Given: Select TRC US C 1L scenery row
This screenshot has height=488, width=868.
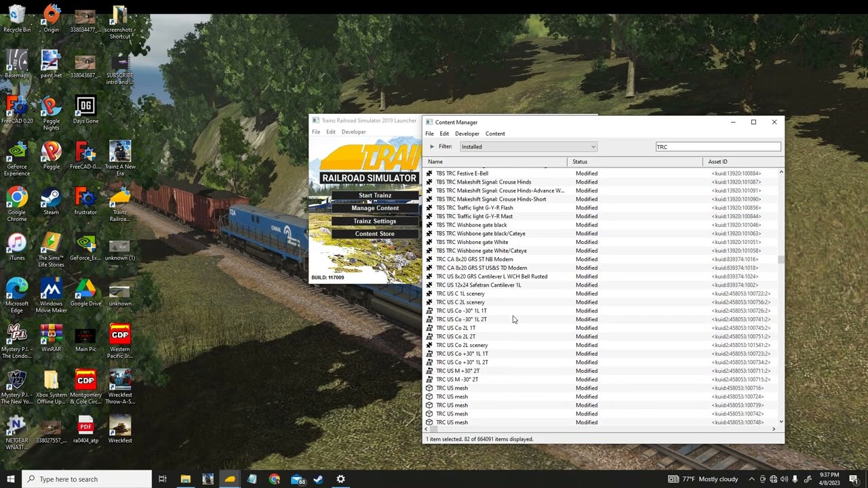Looking at the screenshot, I should pyautogui.click(x=600, y=293).
